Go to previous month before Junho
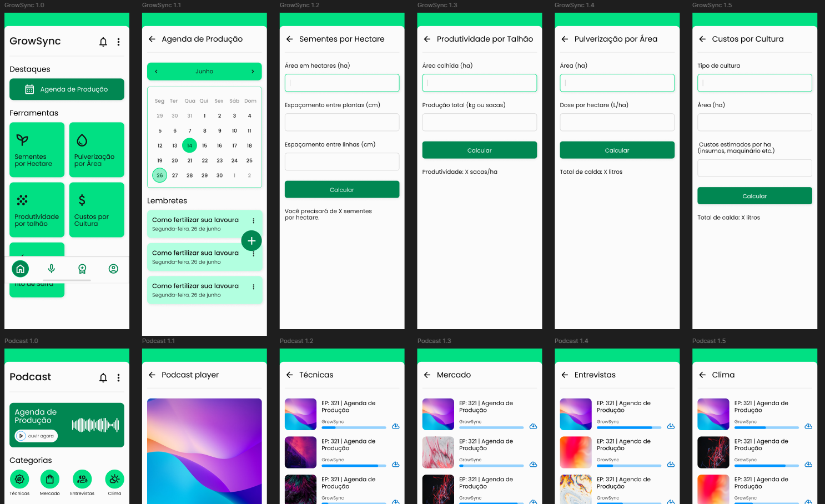Viewport: 825px width, 504px height. click(x=156, y=72)
